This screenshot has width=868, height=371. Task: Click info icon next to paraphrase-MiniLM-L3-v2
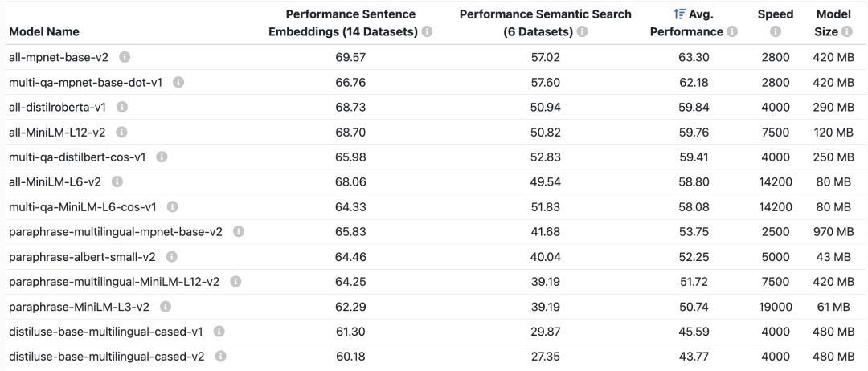(x=165, y=307)
